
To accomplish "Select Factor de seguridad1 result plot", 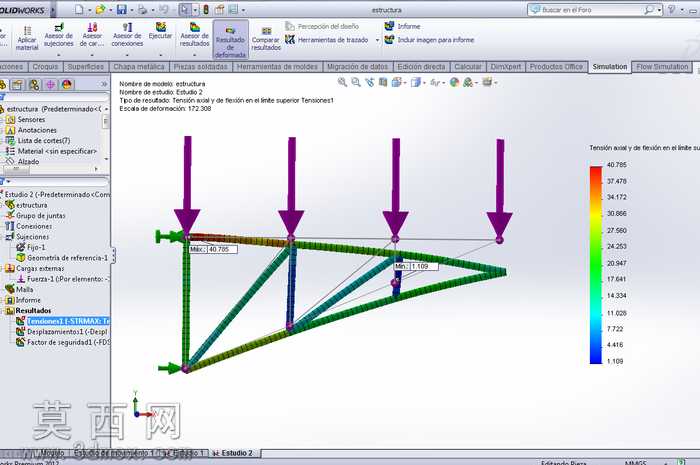I will pyautogui.click(x=68, y=343).
